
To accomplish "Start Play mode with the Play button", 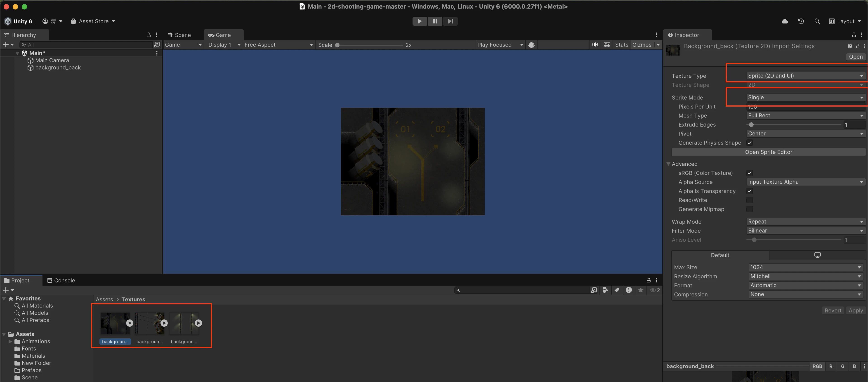I will (x=420, y=21).
